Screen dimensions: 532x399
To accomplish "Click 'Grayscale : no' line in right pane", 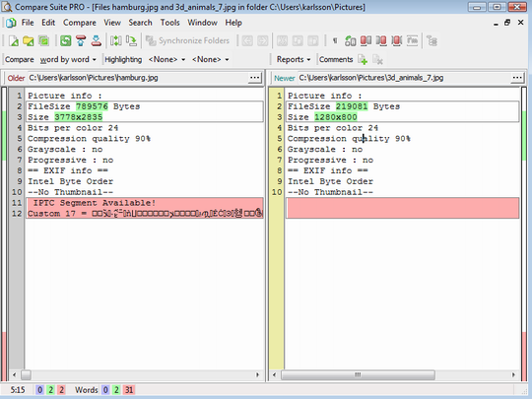I will [x=325, y=150].
